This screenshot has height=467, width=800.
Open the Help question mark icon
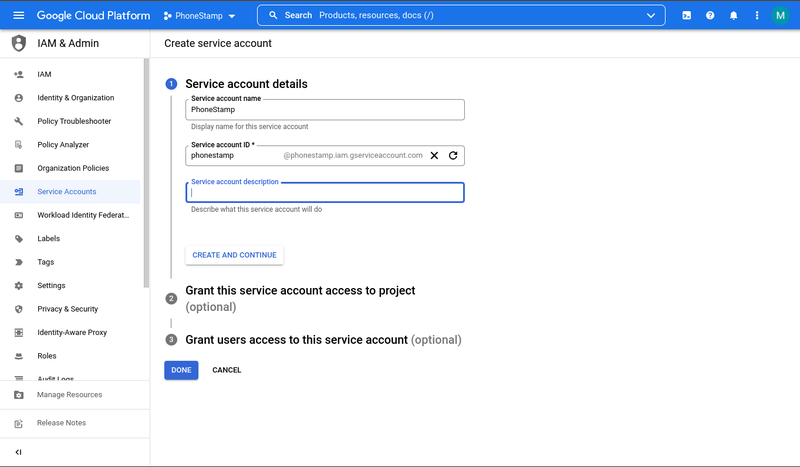click(710, 15)
